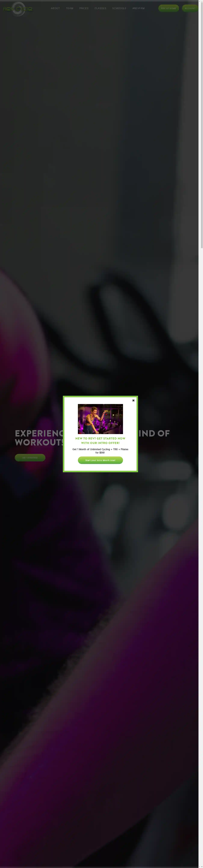Viewport: 203px width, 868px height.
Task: Open the ABOUT menu item
Action: pyautogui.click(x=55, y=8)
